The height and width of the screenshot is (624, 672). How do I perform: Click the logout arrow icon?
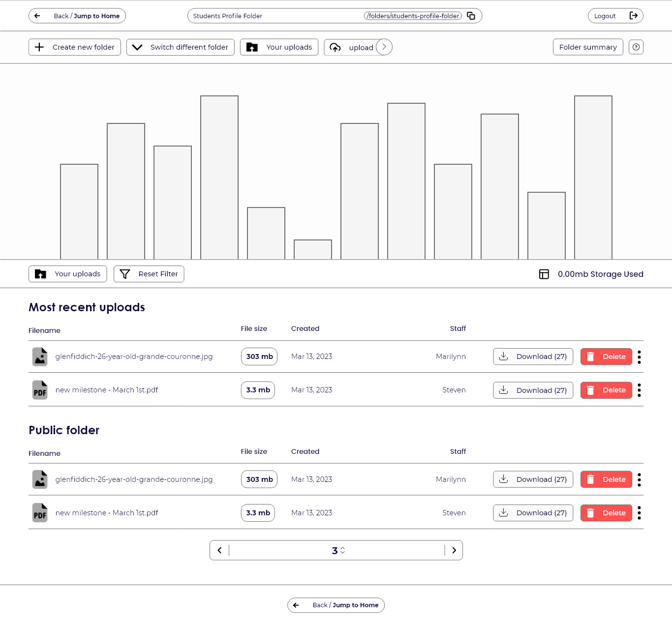coord(634,16)
